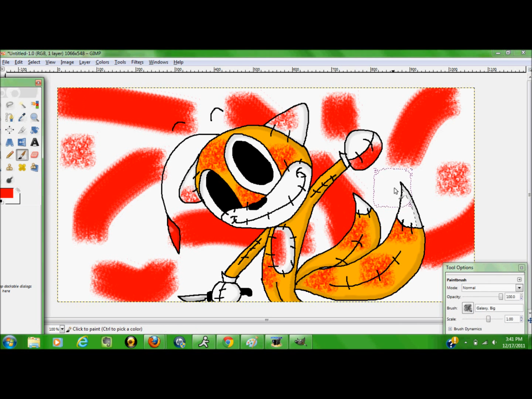This screenshot has height=399, width=532.
Task: Select the Align tool
Action: [x=10, y=130]
